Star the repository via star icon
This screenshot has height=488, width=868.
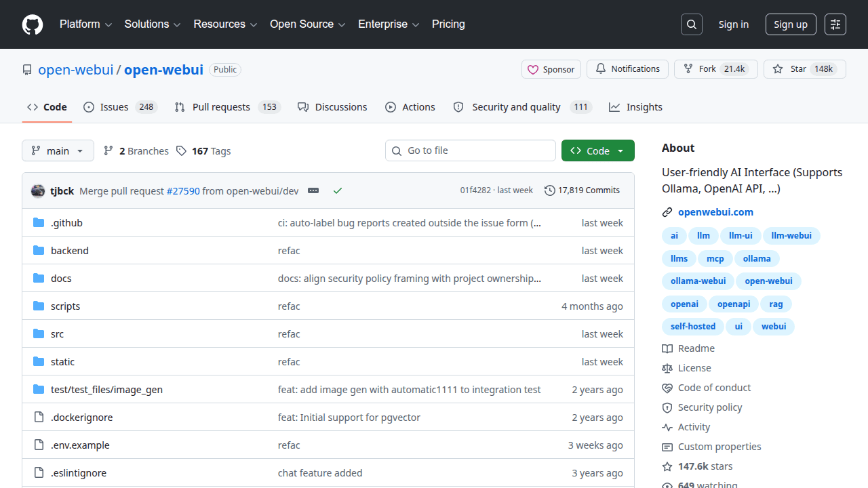click(778, 69)
